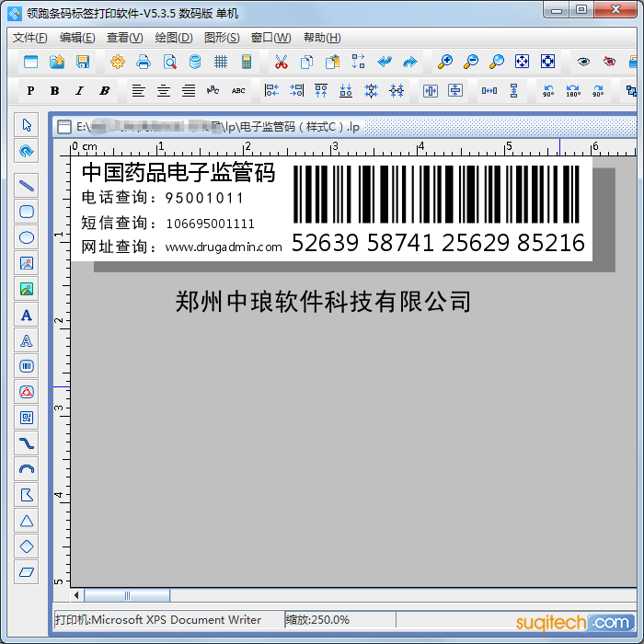Click the 缩放:250.0% status field
The height and width of the screenshot is (644, 644).
pyautogui.click(x=340, y=619)
